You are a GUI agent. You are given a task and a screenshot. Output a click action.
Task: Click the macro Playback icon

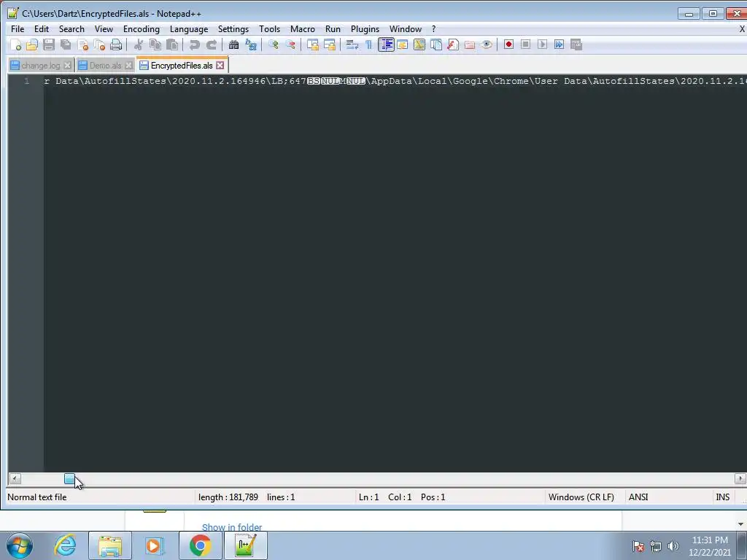pyautogui.click(x=542, y=44)
